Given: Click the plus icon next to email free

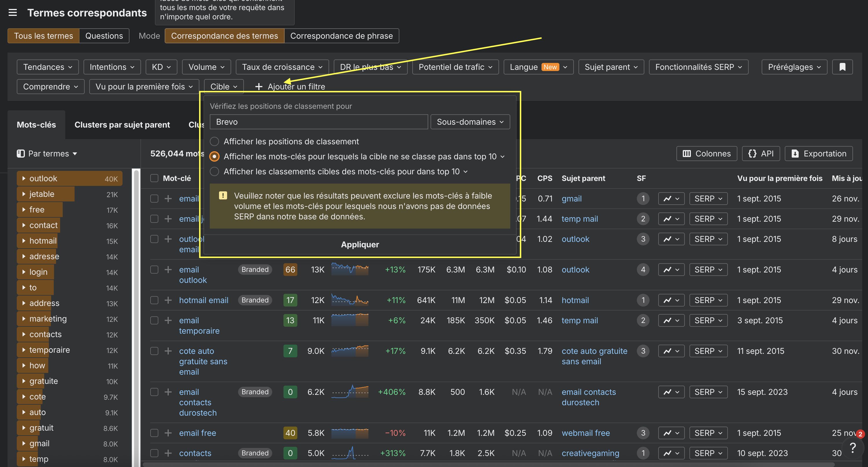Looking at the screenshot, I should (168, 433).
